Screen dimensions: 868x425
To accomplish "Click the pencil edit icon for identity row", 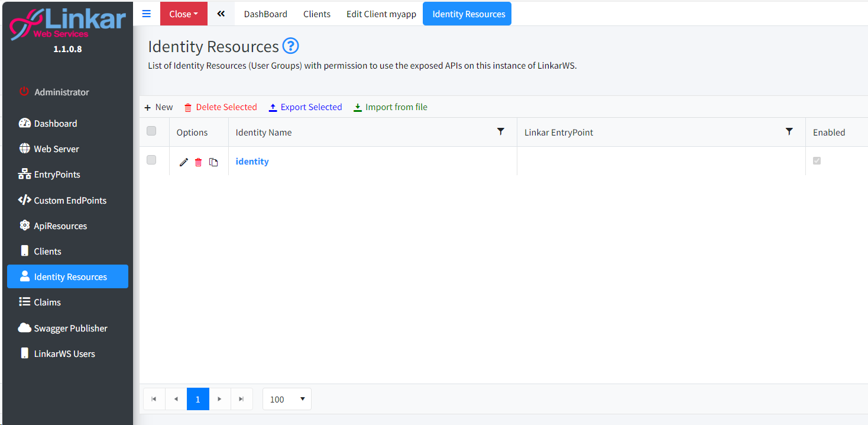I will coord(184,162).
